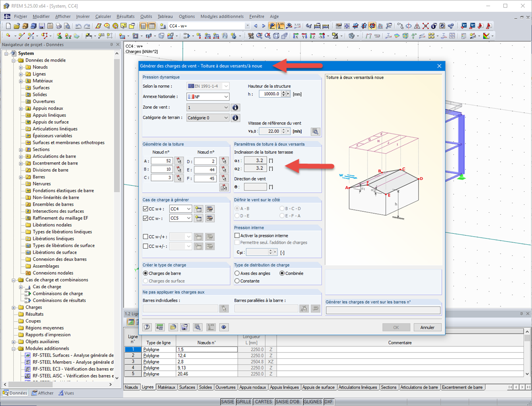The image size is (532, 406).
Task: Go to previous load case arrow
Action: coord(255,26)
